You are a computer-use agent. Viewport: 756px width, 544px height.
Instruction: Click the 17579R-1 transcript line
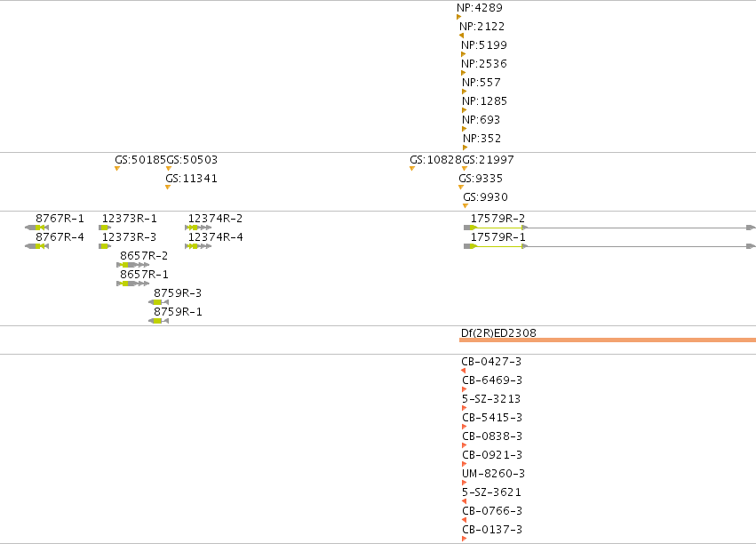coord(609,246)
